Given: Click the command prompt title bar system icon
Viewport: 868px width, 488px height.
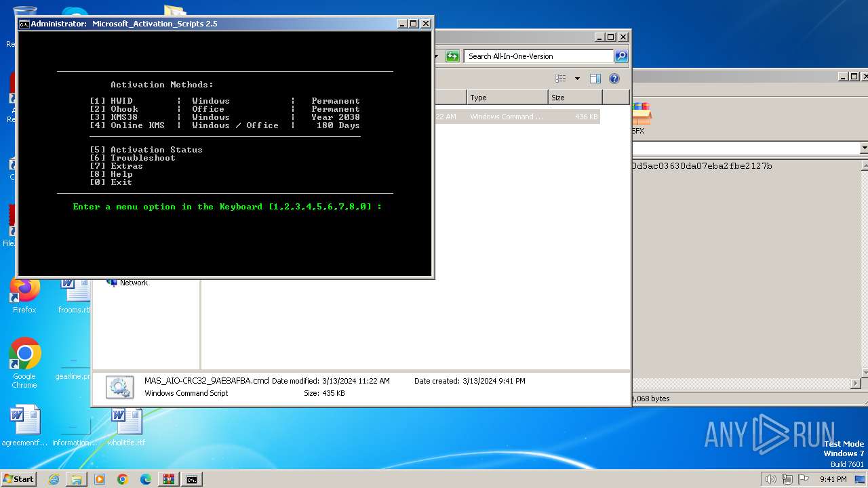Looking at the screenshot, I should point(24,24).
